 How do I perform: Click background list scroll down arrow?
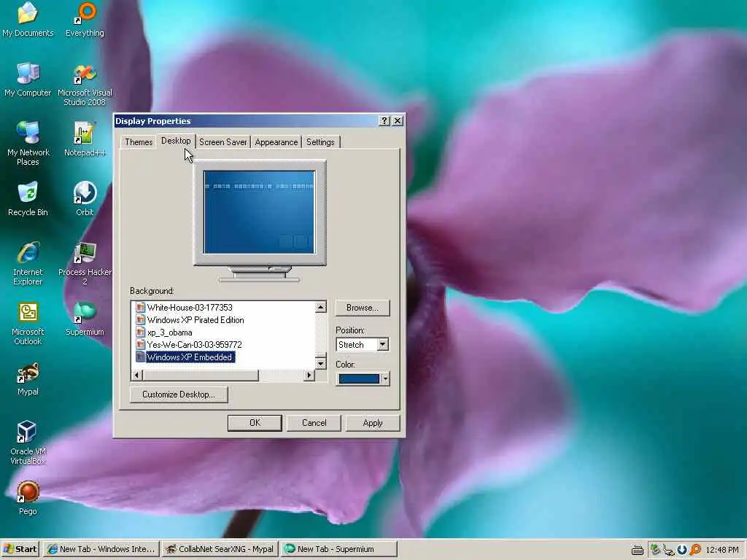point(321,364)
